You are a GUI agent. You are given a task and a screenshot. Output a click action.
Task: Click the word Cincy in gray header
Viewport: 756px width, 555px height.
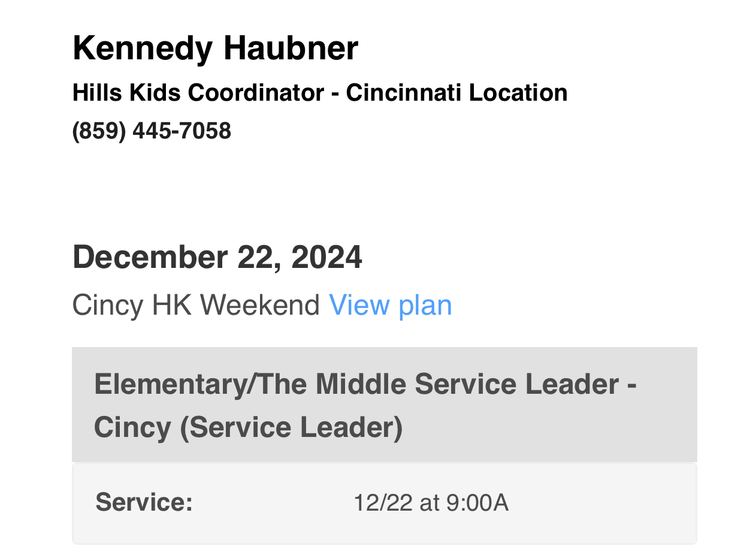[132, 428]
